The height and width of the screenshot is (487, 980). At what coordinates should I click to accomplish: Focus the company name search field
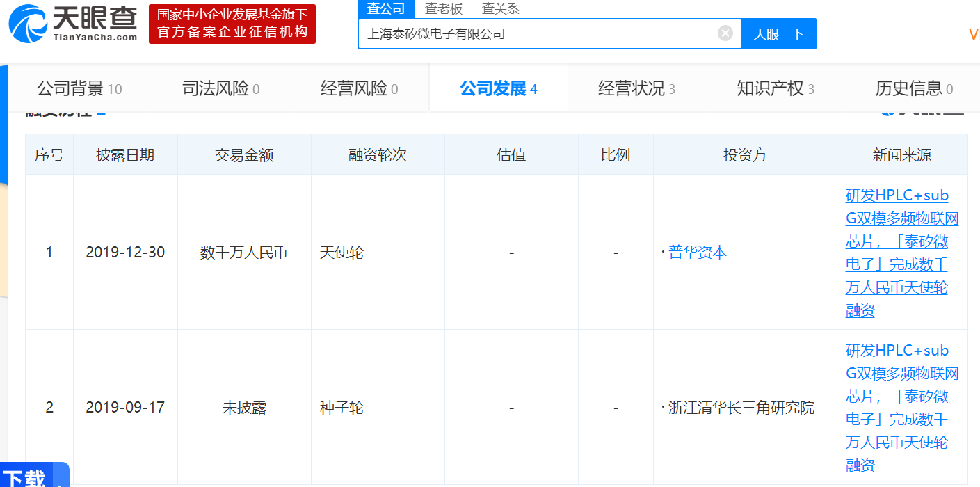click(x=549, y=33)
